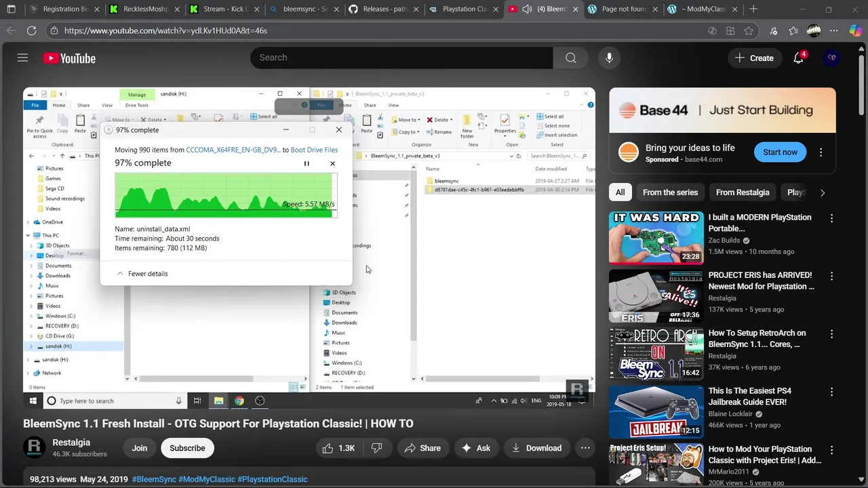Select the All filter chip

coord(620,192)
